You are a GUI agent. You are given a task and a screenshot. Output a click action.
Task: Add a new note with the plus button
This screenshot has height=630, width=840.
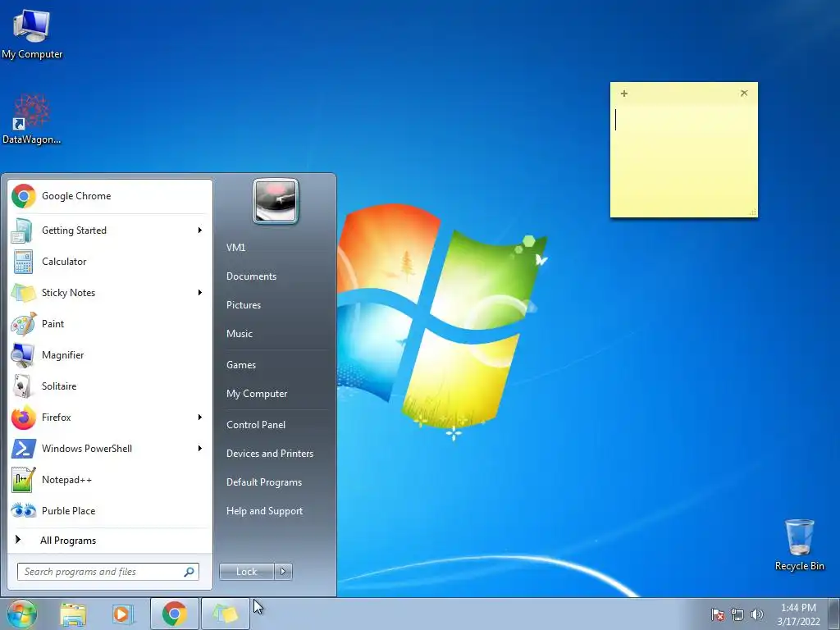click(x=624, y=94)
